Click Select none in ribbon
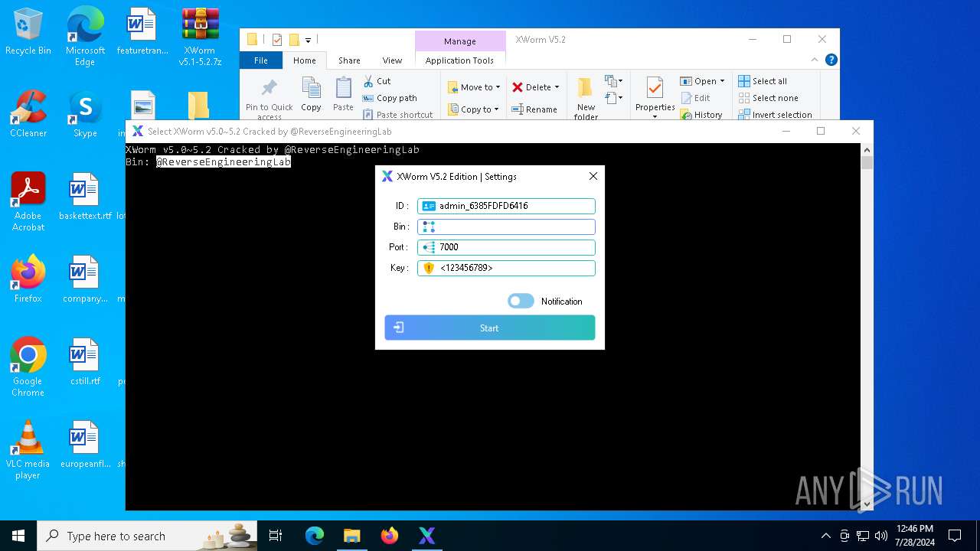The height and width of the screenshot is (551, 980). tap(768, 98)
